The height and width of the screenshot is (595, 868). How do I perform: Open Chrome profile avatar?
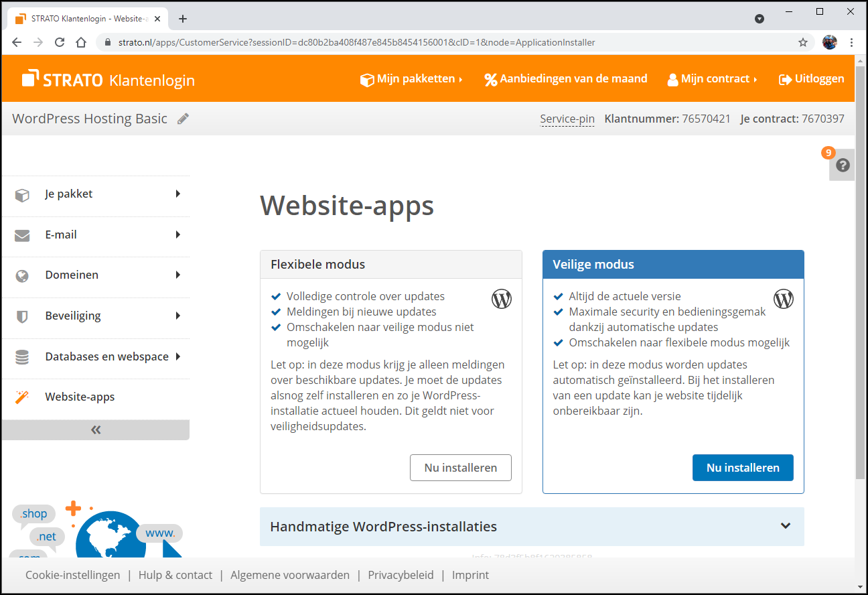pyautogui.click(x=830, y=42)
